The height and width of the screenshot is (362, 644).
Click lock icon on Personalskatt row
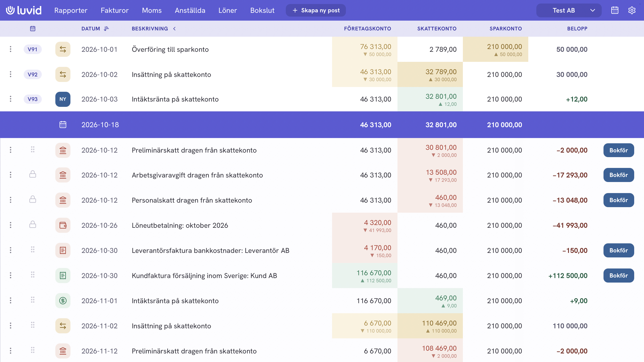[33, 199]
